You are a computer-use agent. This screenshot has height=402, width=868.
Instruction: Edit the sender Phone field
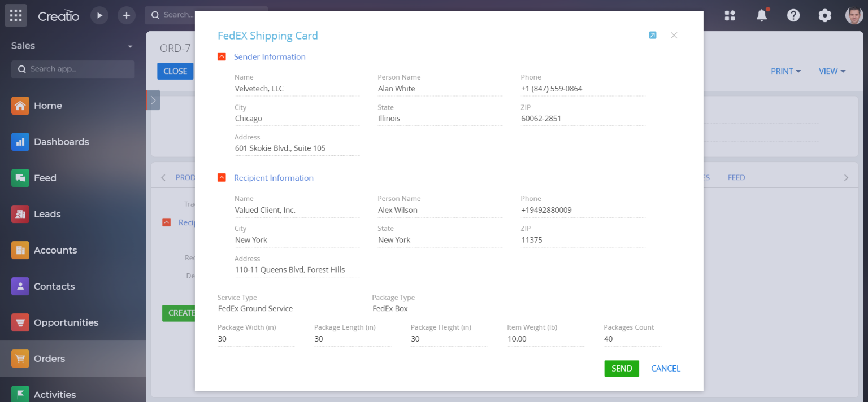[x=583, y=89]
